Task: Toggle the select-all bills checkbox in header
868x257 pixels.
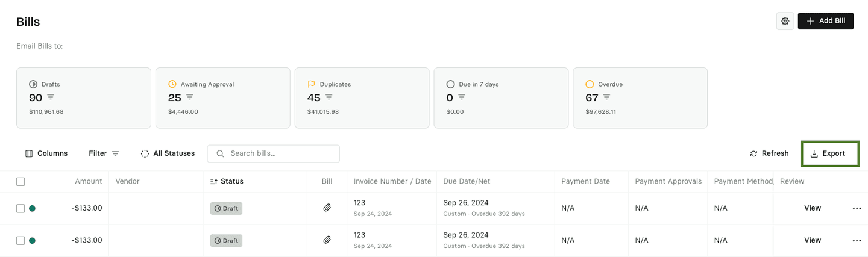Action: [x=20, y=181]
